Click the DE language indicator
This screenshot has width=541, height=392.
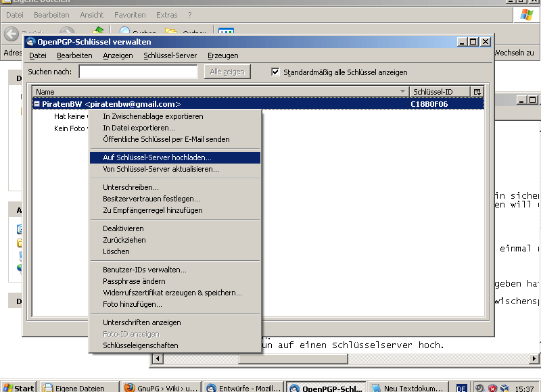click(461, 388)
